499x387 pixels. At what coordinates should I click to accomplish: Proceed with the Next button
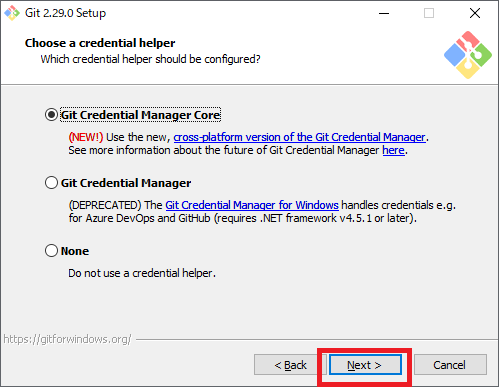365,365
